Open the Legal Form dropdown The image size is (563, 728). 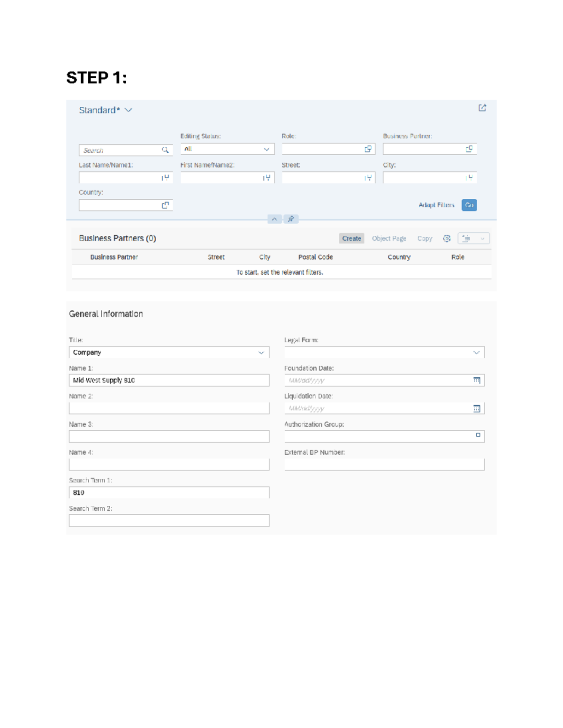tap(476, 352)
